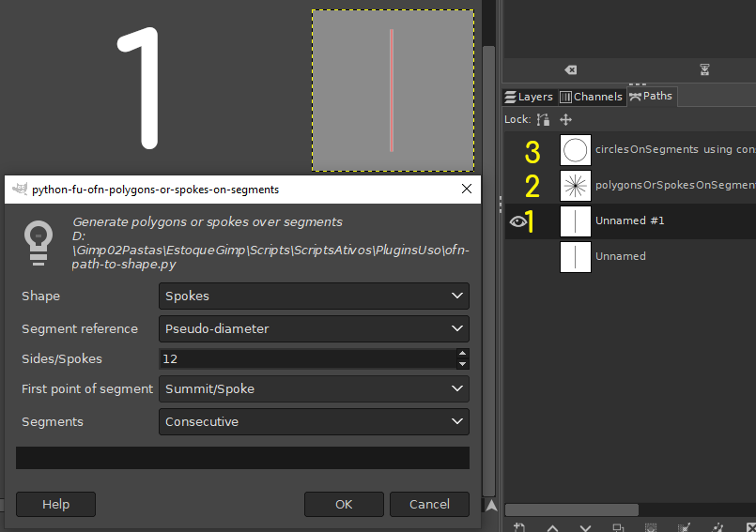The width and height of the screenshot is (756, 532).
Task: Click into the Sides/Spokes field containing 12
Action: point(307,359)
